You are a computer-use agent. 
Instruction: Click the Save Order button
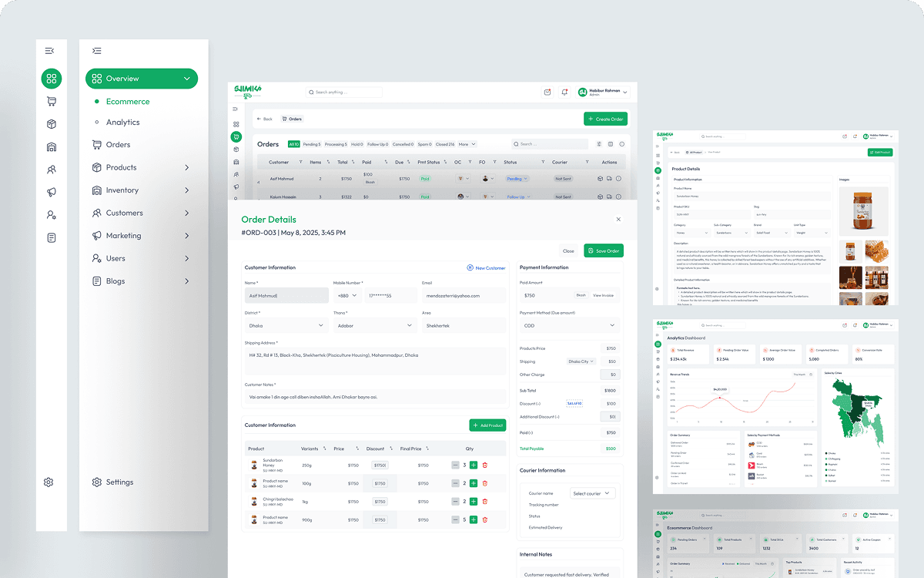tap(604, 250)
